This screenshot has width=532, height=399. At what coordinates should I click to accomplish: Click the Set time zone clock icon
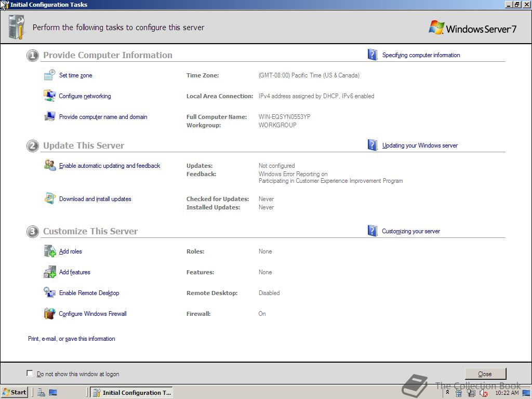(x=49, y=75)
